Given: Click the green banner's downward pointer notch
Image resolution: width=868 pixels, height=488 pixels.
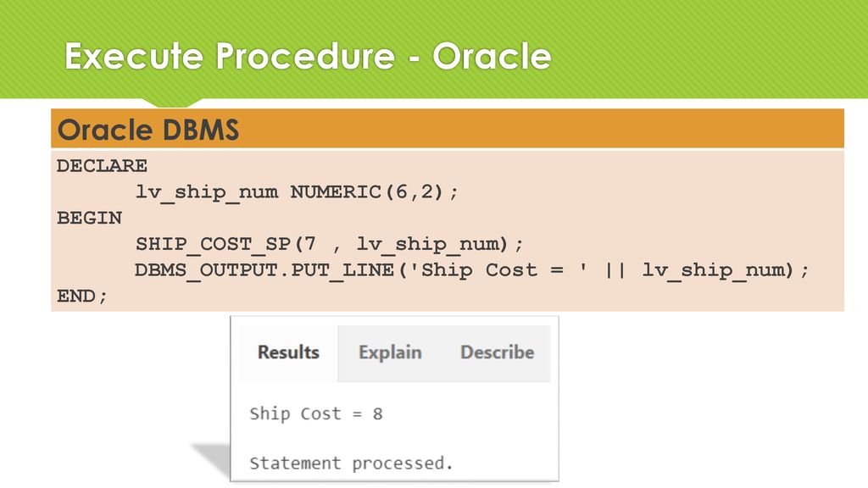Looking at the screenshot, I should [171, 103].
